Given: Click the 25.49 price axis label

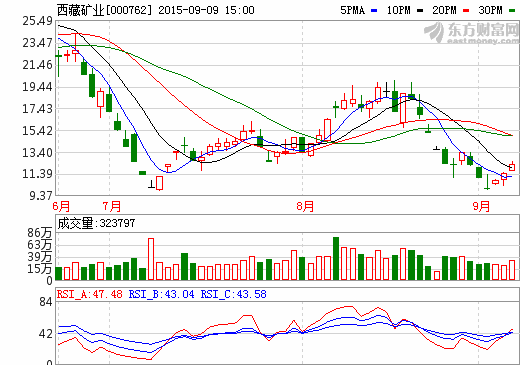Looking at the screenshot, I should (x=37, y=21).
